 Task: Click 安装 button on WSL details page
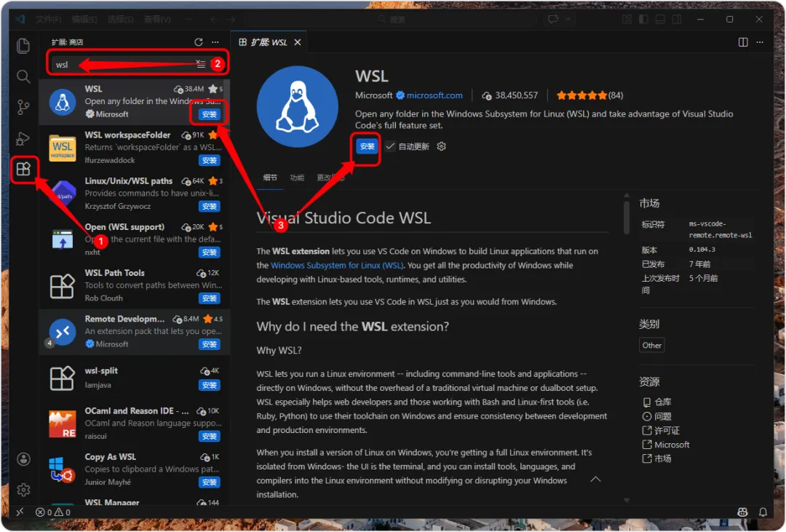coord(367,146)
